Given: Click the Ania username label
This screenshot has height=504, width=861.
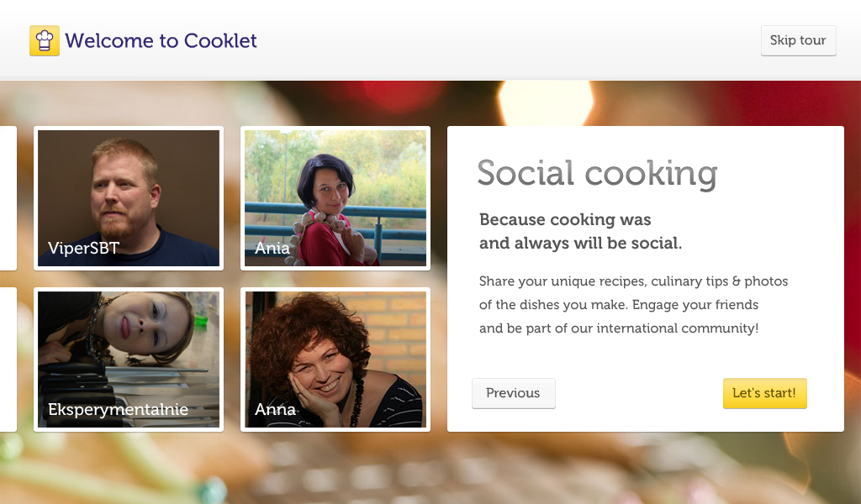Looking at the screenshot, I should tap(273, 248).
